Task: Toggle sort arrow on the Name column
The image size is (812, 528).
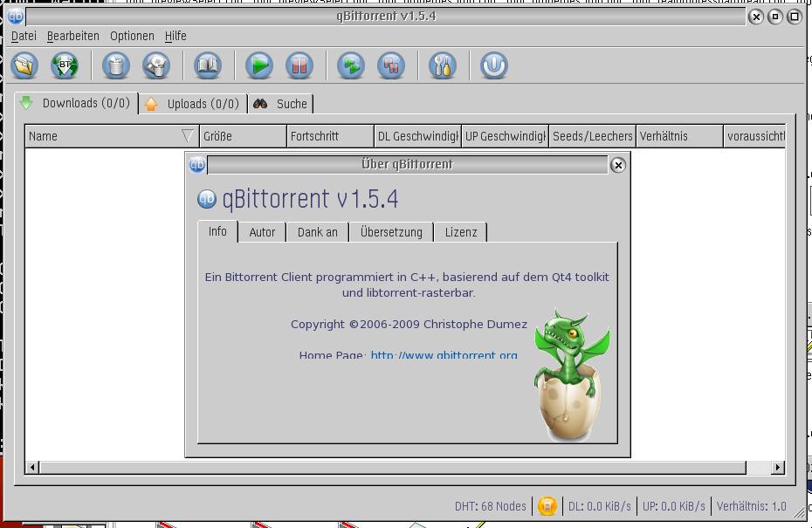Action: tap(187, 136)
